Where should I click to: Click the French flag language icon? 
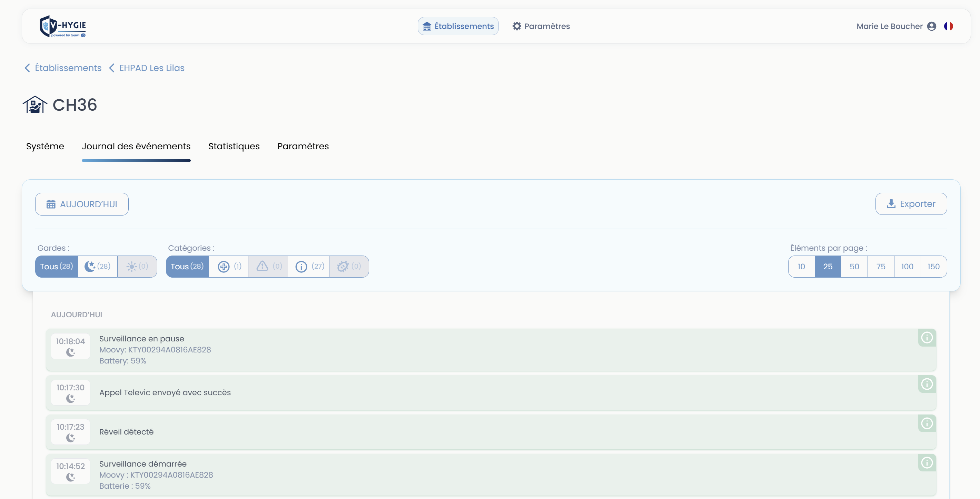coord(948,26)
